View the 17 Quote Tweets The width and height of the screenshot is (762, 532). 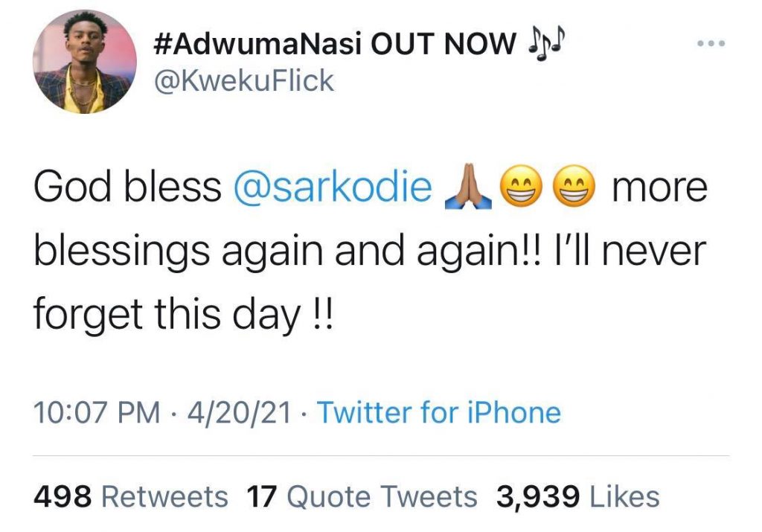(x=362, y=496)
